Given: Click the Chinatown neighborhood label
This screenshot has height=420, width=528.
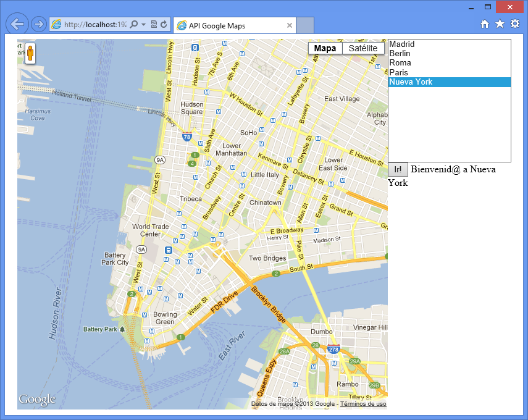Looking at the screenshot, I should pyautogui.click(x=266, y=203).
